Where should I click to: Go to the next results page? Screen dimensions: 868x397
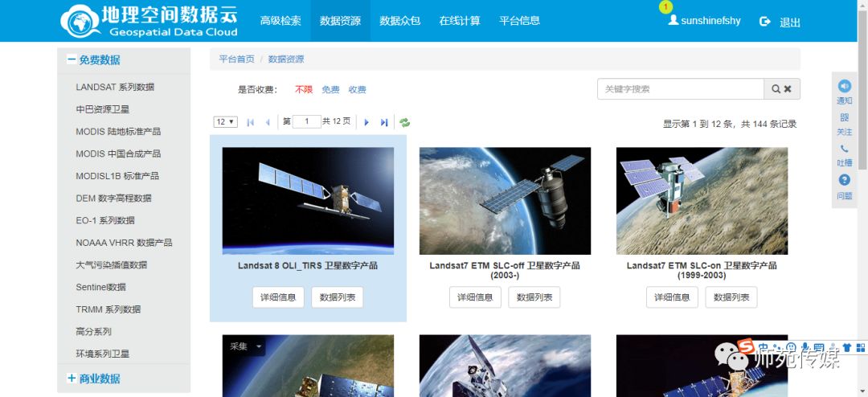click(x=366, y=122)
